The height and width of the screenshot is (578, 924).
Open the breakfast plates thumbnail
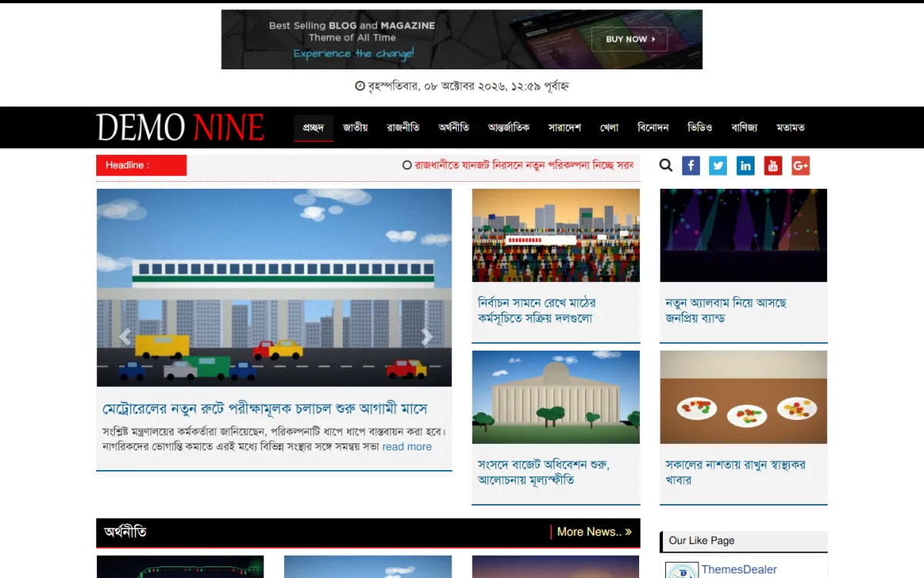744,397
